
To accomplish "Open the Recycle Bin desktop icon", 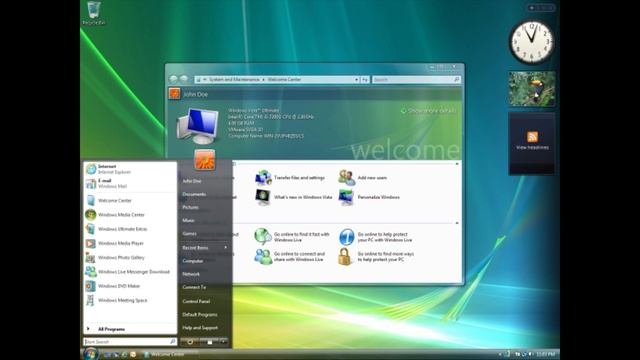I will 93,13.
